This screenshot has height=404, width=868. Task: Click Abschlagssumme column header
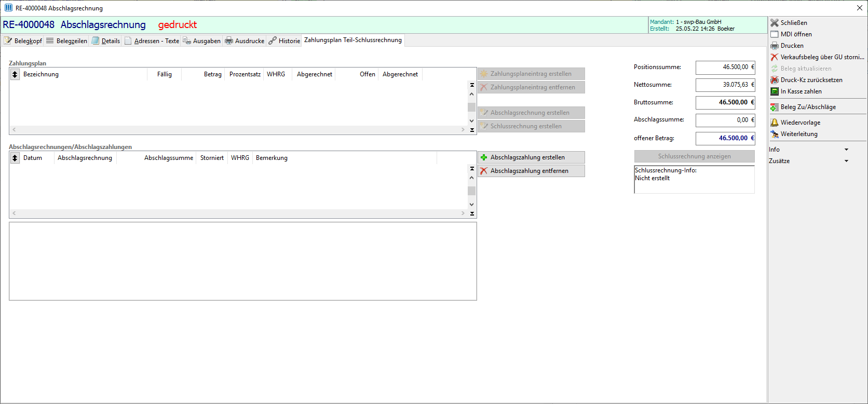click(x=157, y=158)
